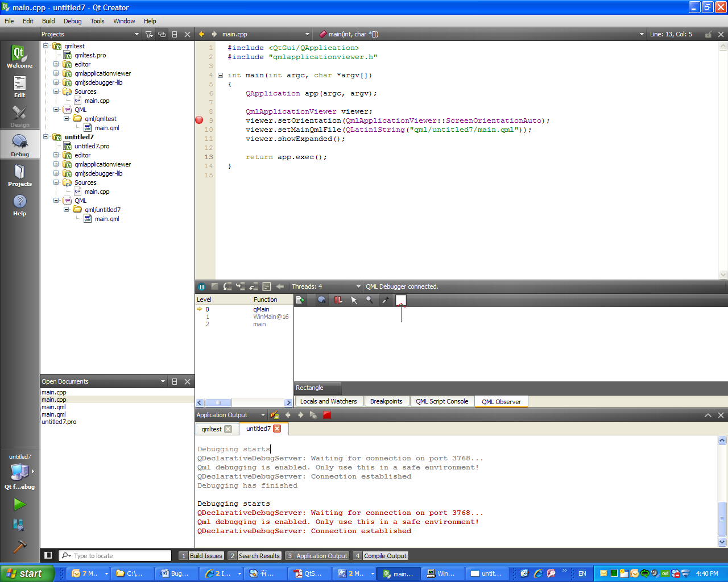This screenshot has width=728, height=582.
Task: Toggle synchronize with editor link icon
Action: pyautogui.click(x=162, y=34)
